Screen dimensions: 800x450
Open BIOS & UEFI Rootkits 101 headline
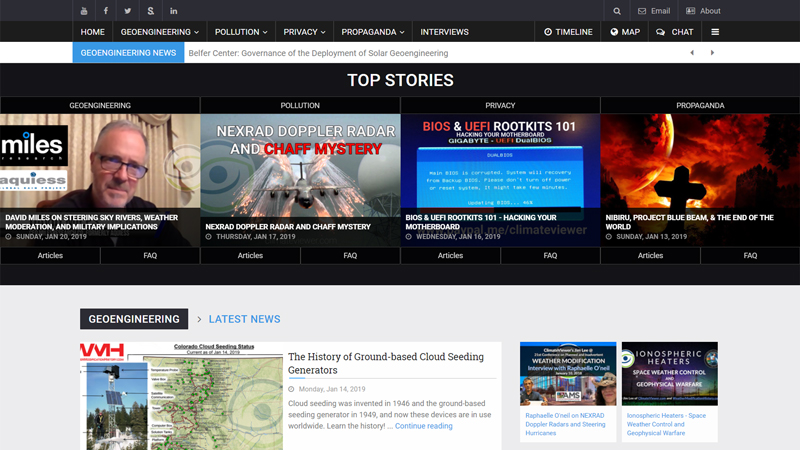click(x=481, y=222)
